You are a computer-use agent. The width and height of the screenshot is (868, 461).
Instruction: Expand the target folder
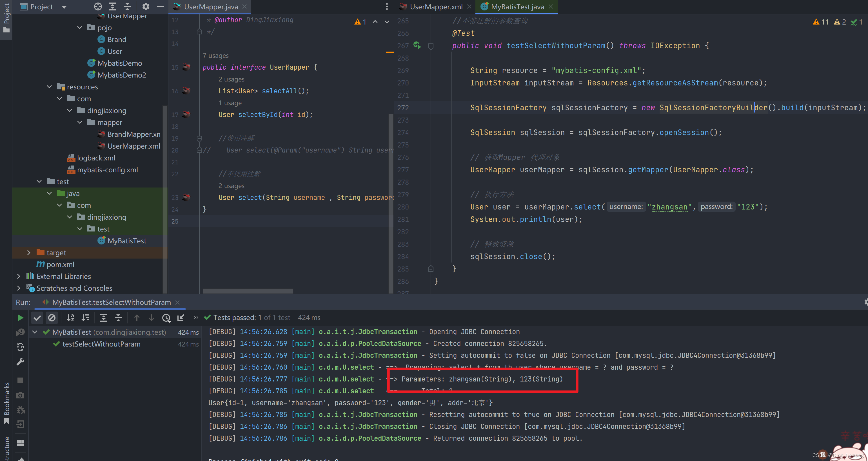click(x=29, y=252)
